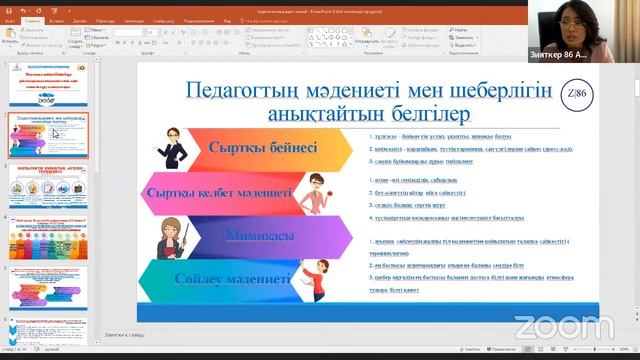Toggle italic formatting

(x=125, y=43)
